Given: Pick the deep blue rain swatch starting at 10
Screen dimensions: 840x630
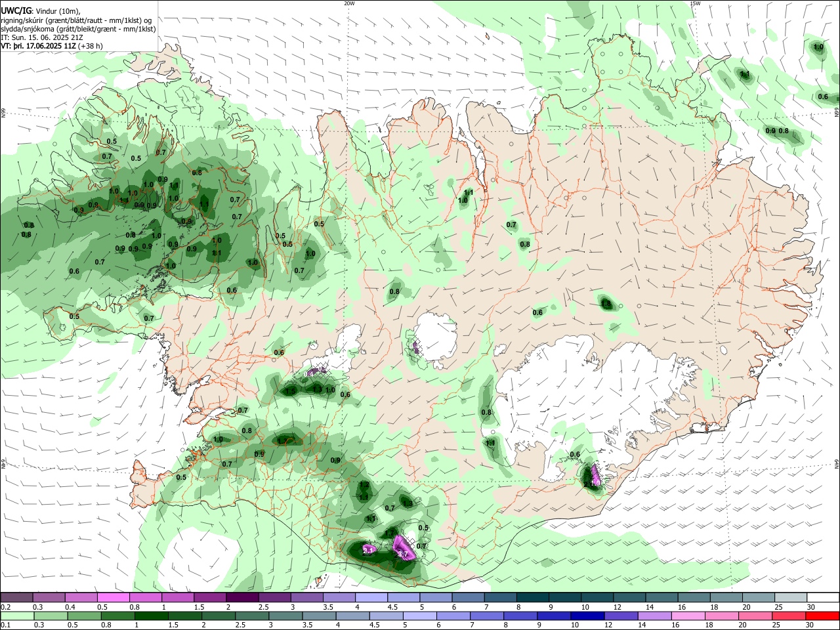Looking at the screenshot, I should pos(587,616).
